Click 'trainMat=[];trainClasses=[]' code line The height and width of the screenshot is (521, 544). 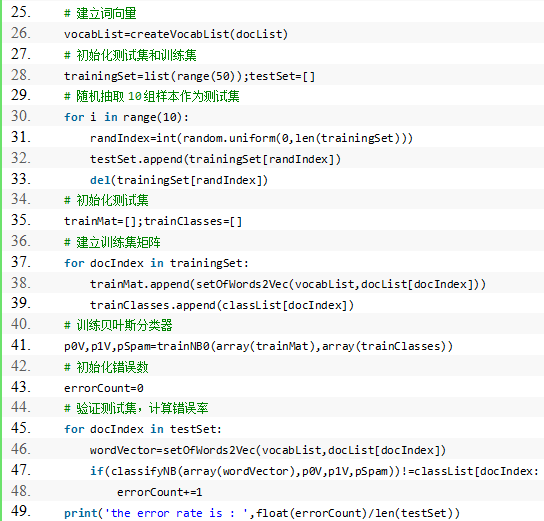153,221
